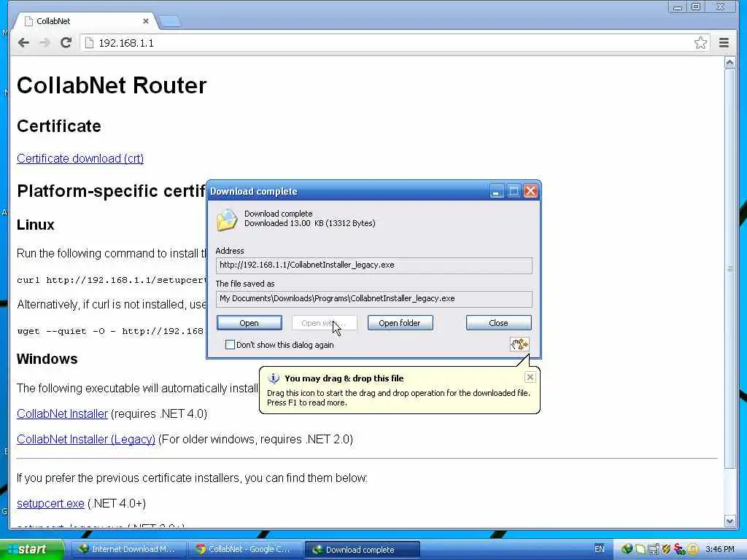The image size is (747, 560).
Task: Open the setupcert.exe link
Action: (50, 503)
